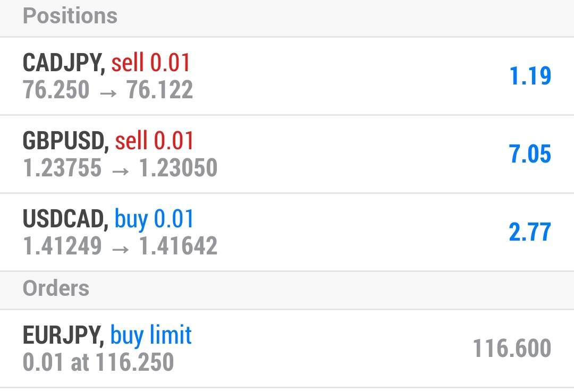Click the GBPUSD profit value 7.05

click(x=530, y=154)
